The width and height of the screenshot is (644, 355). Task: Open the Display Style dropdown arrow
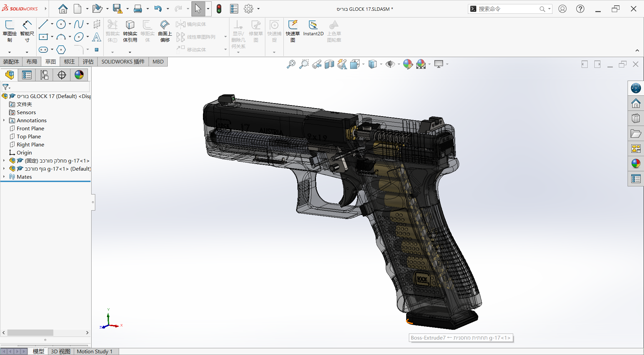click(x=381, y=64)
